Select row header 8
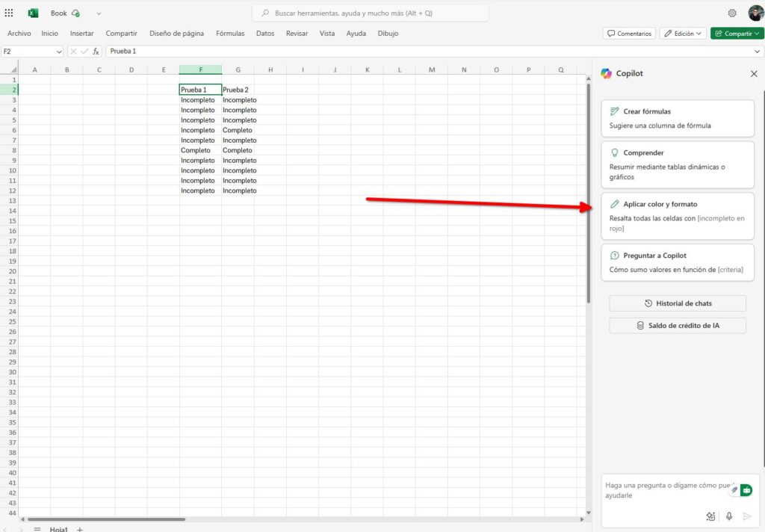765x532 pixels. (9, 150)
